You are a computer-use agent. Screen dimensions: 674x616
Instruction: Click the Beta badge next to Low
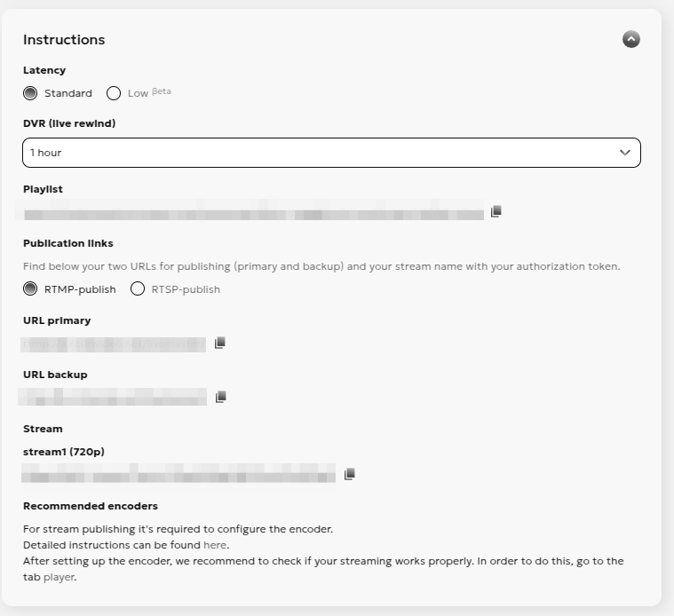[x=162, y=91]
